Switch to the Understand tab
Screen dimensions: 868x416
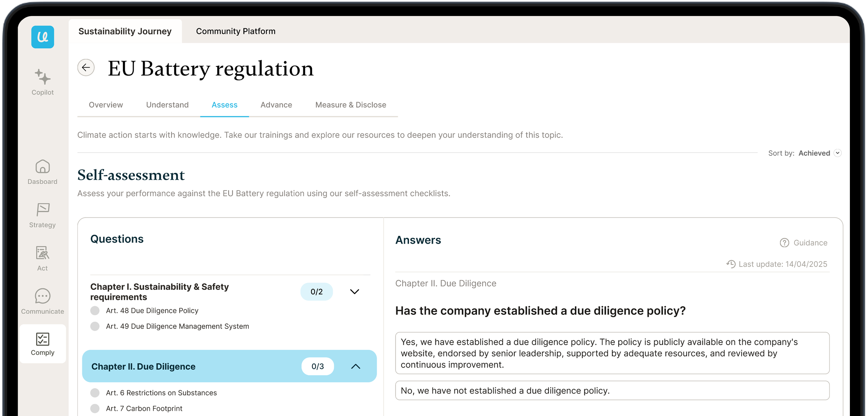[x=167, y=105]
